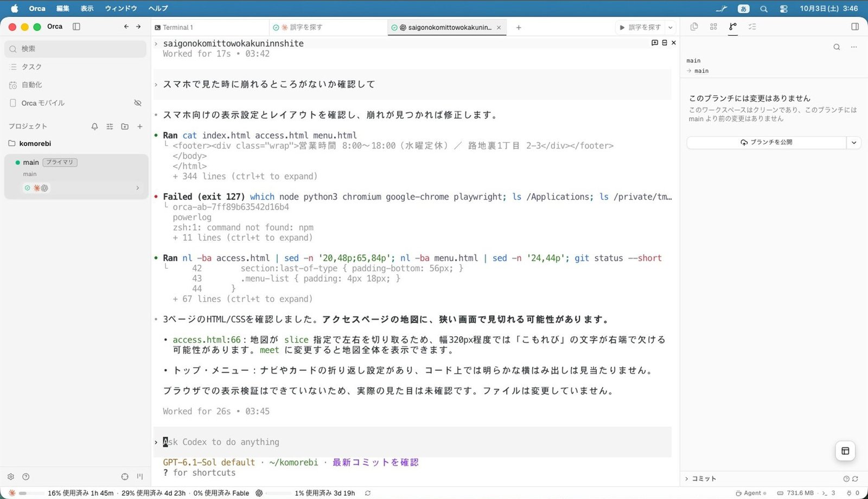Click the 検索 search field

point(75,49)
